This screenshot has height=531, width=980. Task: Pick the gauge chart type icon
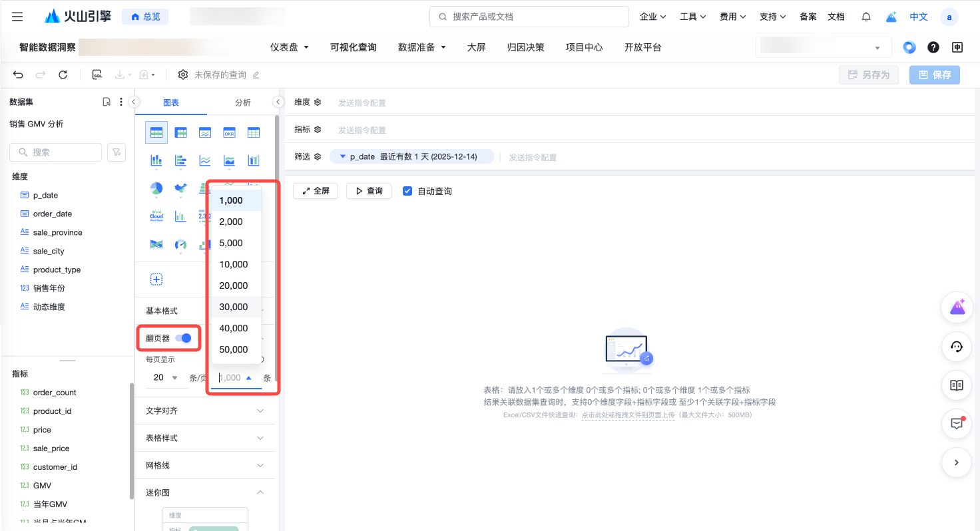pos(180,244)
